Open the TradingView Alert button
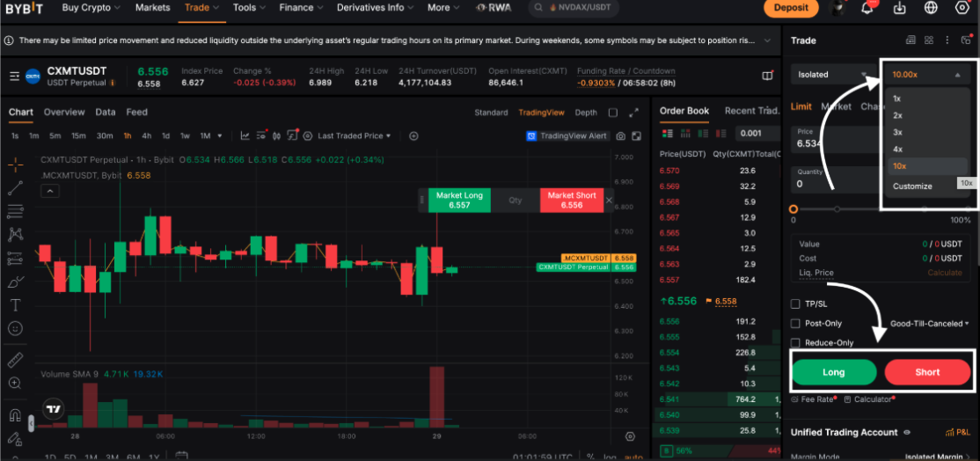Viewport: 980px width, 461px height. click(x=567, y=135)
